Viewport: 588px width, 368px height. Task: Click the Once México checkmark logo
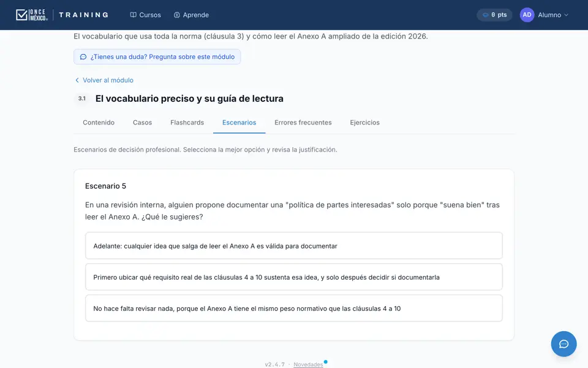pyautogui.click(x=32, y=15)
